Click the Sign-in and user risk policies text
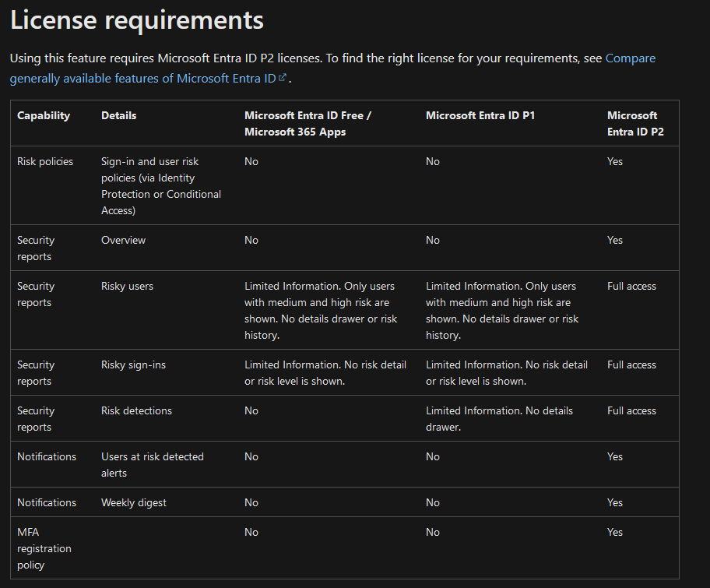 click(160, 186)
